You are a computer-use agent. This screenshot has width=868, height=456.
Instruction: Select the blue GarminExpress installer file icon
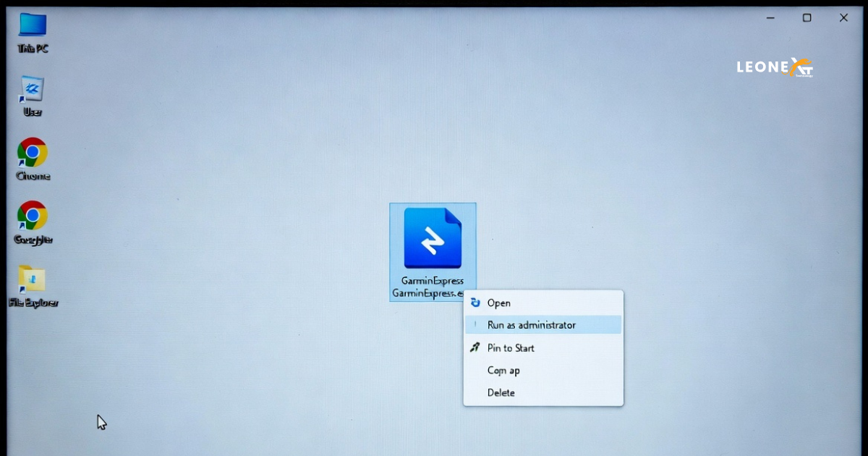click(433, 238)
